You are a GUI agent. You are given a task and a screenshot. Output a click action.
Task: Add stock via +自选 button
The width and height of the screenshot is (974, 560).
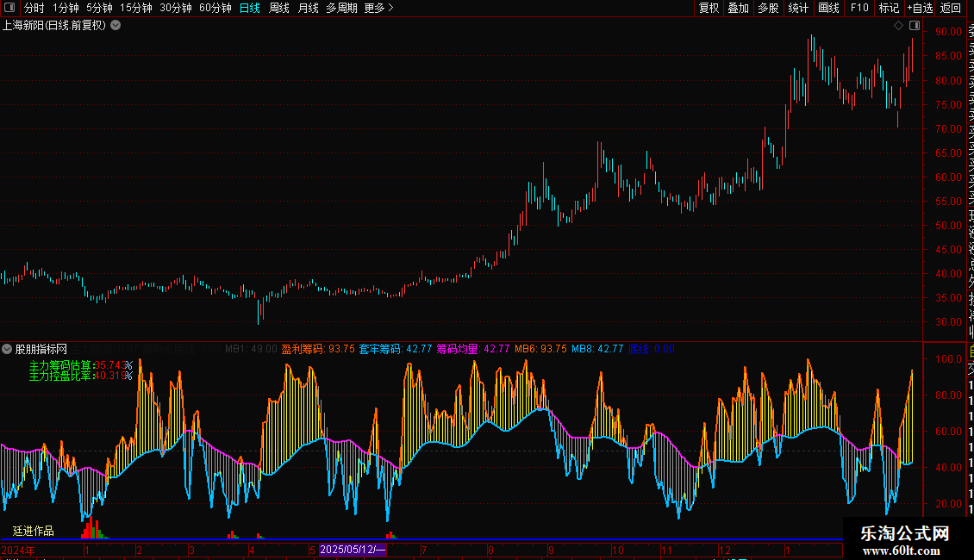coord(920,8)
